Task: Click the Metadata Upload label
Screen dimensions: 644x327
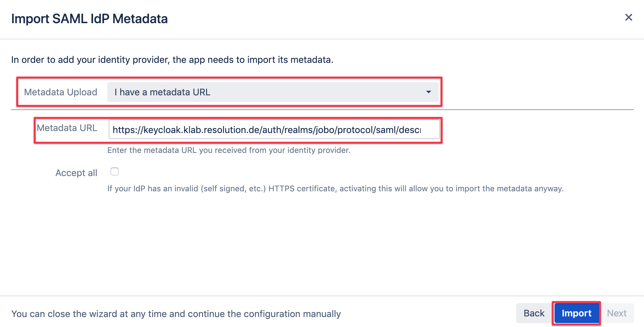Action: tap(61, 92)
